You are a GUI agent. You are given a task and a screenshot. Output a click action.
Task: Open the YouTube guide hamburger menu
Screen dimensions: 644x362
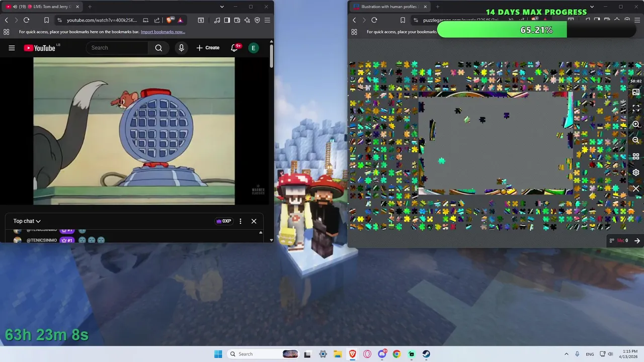[x=12, y=48]
